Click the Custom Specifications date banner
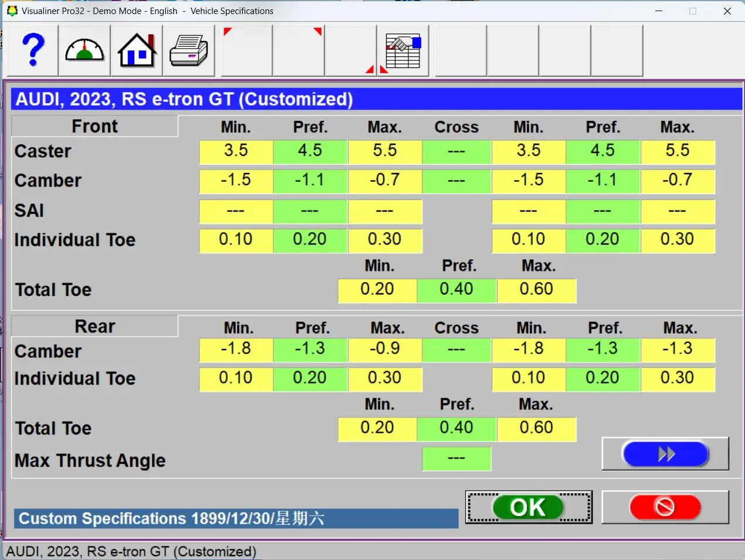The width and height of the screenshot is (745, 560). [236, 518]
